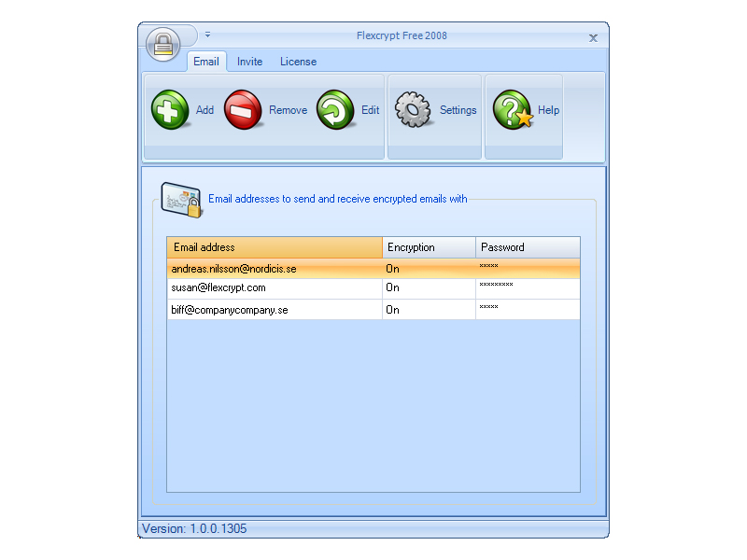Click the Remove label button
Image resolution: width=747 pixels, height=560 pixels.
[x=289, y=110]
